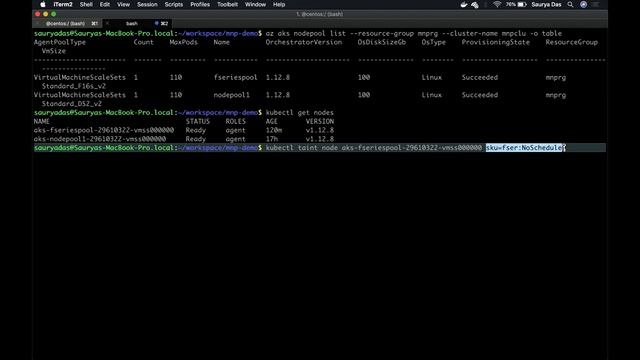This screenshot has width=640, height=360.
Task: Click the 'OrchestratorVersion' column header
Action: pos(304,42)
